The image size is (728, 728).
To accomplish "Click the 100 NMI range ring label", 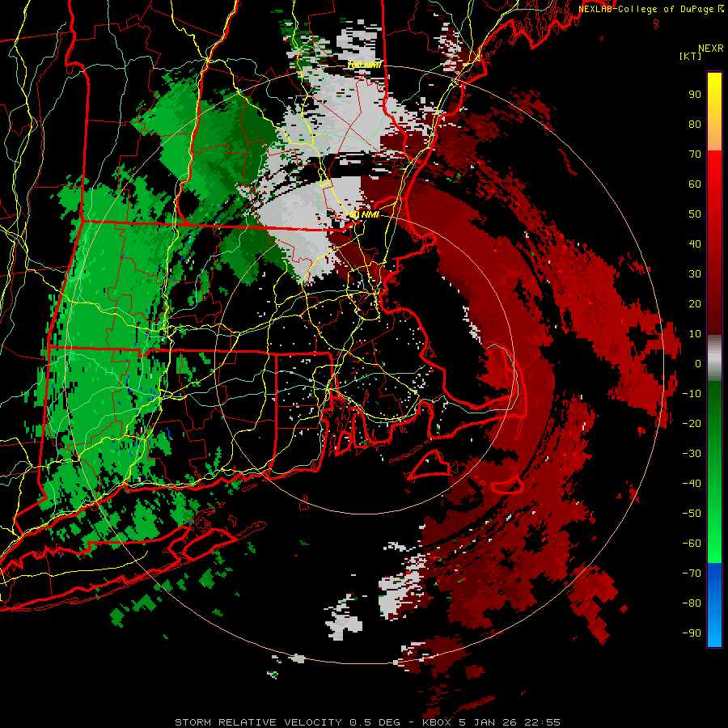I will tap(365, 65).
